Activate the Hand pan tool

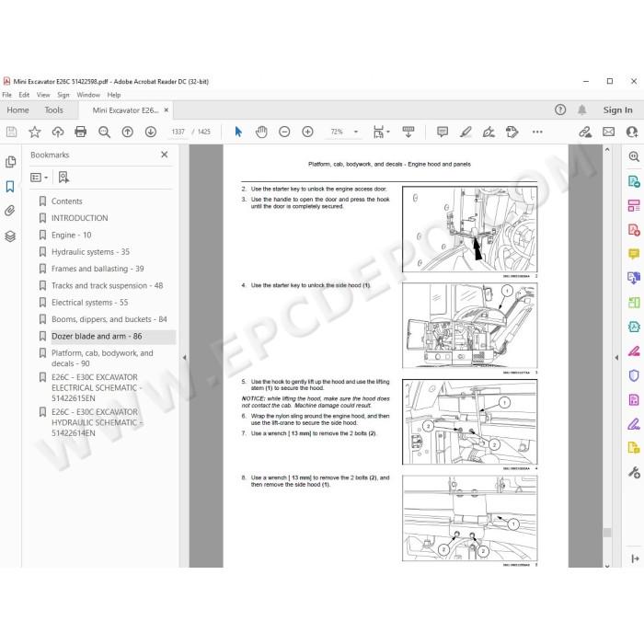[261, 132]
